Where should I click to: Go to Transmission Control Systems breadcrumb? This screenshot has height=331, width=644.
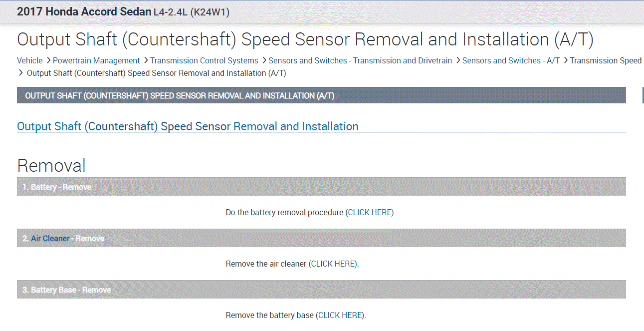(x=204, y=60)
